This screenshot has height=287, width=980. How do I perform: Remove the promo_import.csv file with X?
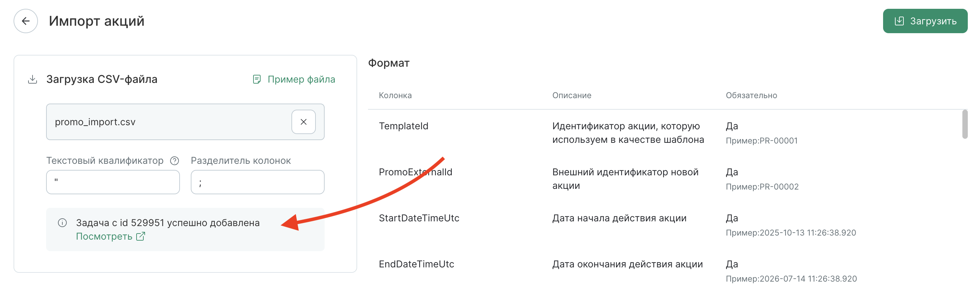[x=303, y=122]
